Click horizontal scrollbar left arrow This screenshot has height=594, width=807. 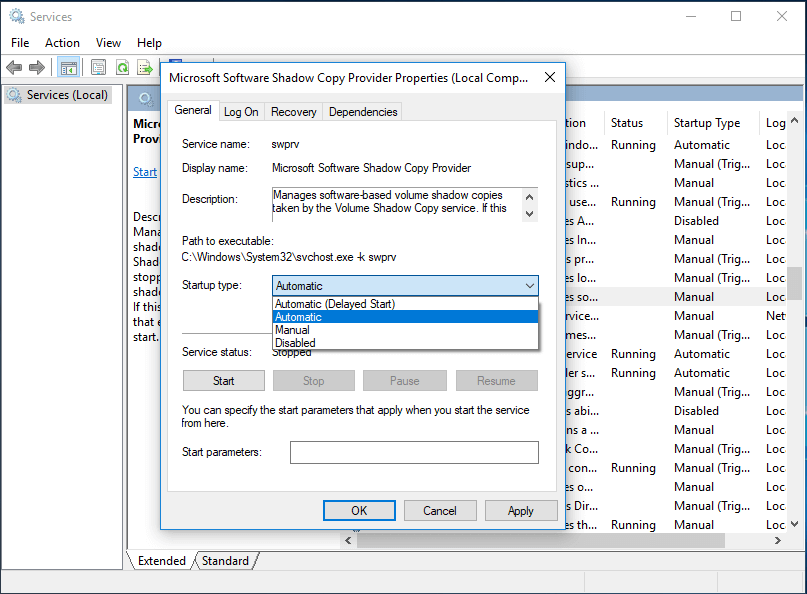tap(348, 540)
